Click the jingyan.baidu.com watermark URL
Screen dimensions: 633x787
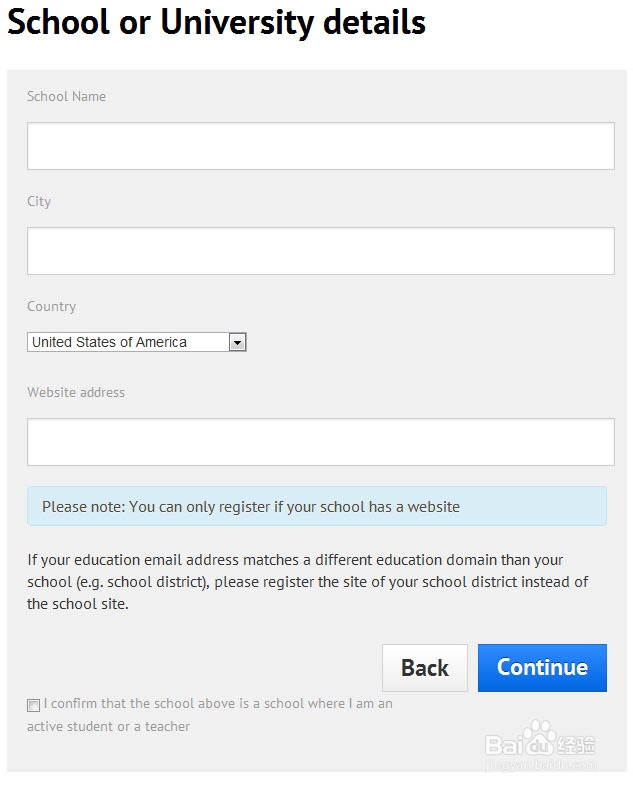tap(540, 763)
